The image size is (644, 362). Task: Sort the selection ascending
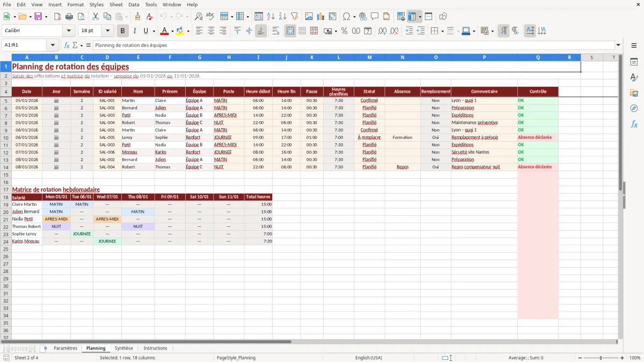click(x=271, y=17)
